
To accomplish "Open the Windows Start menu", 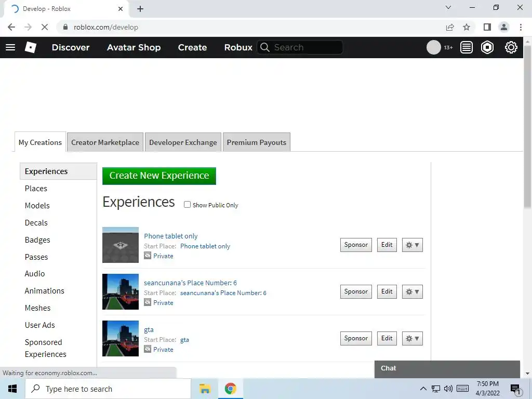I will coord(12,389).
